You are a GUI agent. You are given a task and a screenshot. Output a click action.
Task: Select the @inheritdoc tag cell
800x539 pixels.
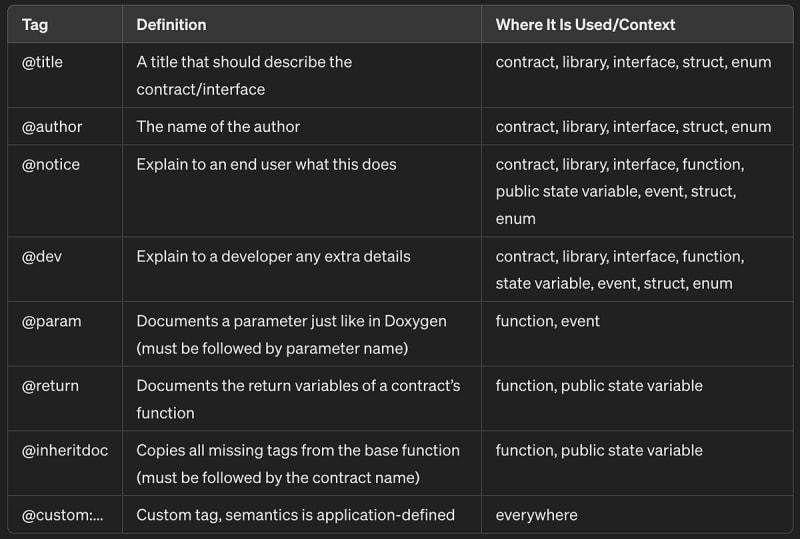pos(65,450)
